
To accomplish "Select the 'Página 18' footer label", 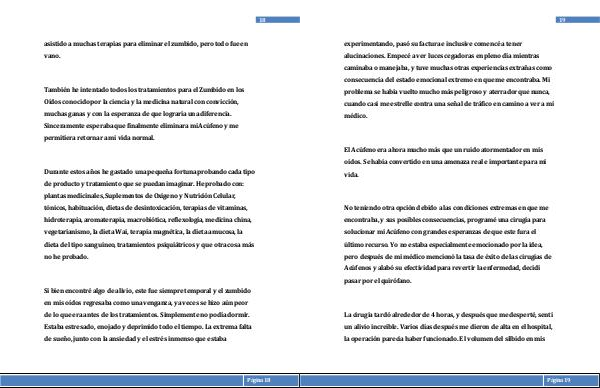I will pyautogui.click(x=259, y=380).
